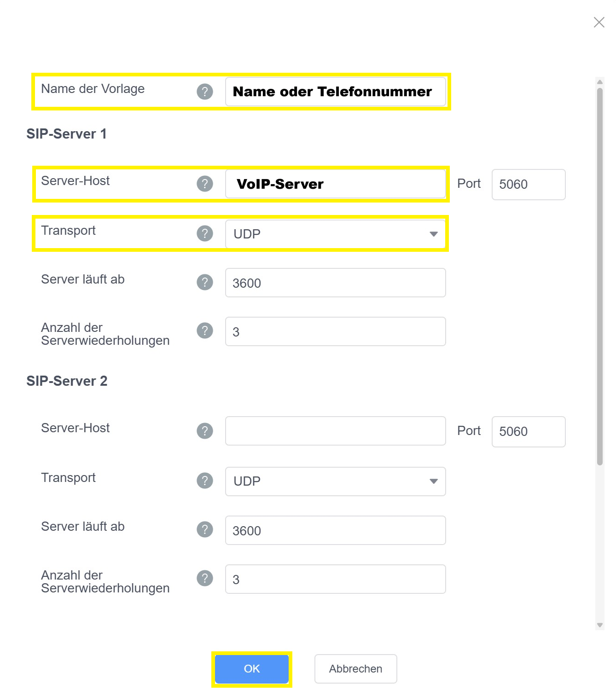Click help icon for SIP-Server 1 Server-Host
616x696 pixels.
(205, 184)
